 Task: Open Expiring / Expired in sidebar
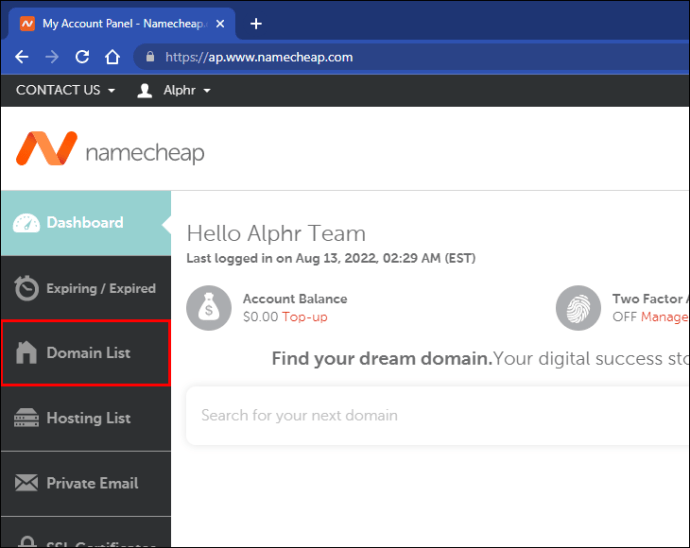tap(86, 288)
